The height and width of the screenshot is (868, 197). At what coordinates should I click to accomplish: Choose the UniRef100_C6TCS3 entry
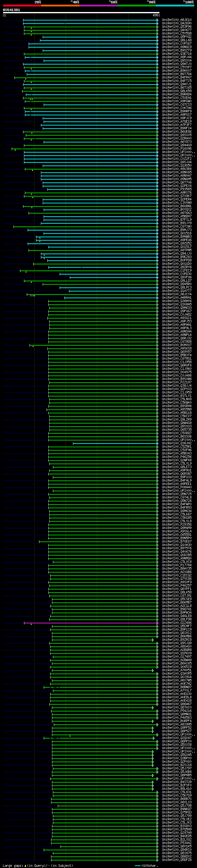(177, 104)
